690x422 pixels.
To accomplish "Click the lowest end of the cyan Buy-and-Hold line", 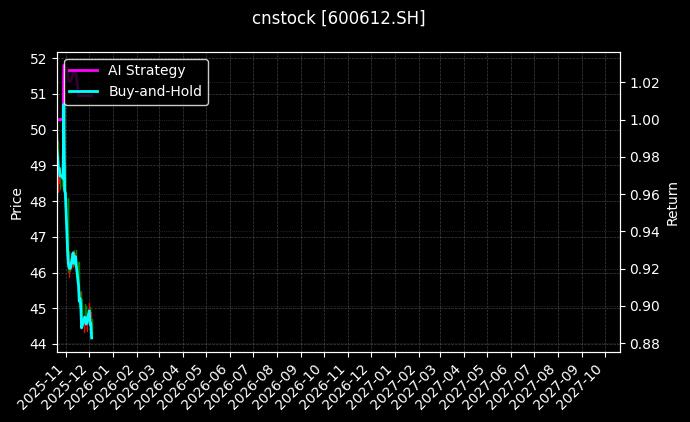I will click(92, 338).
